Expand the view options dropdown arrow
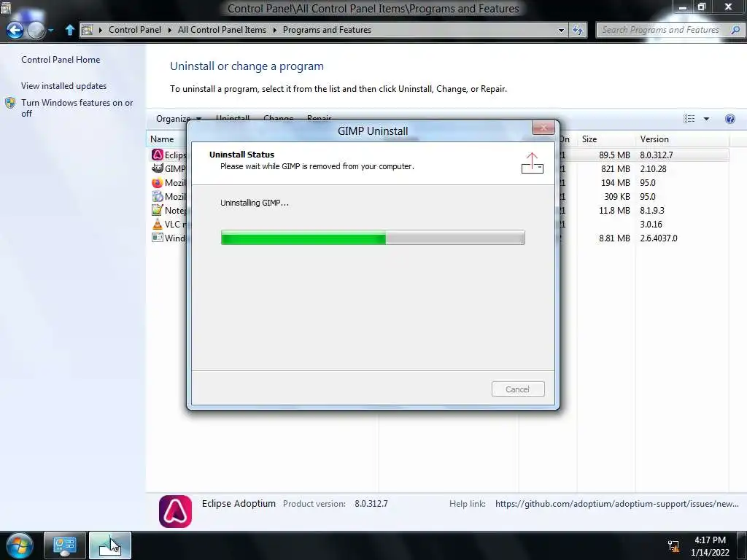 (706, 119)
